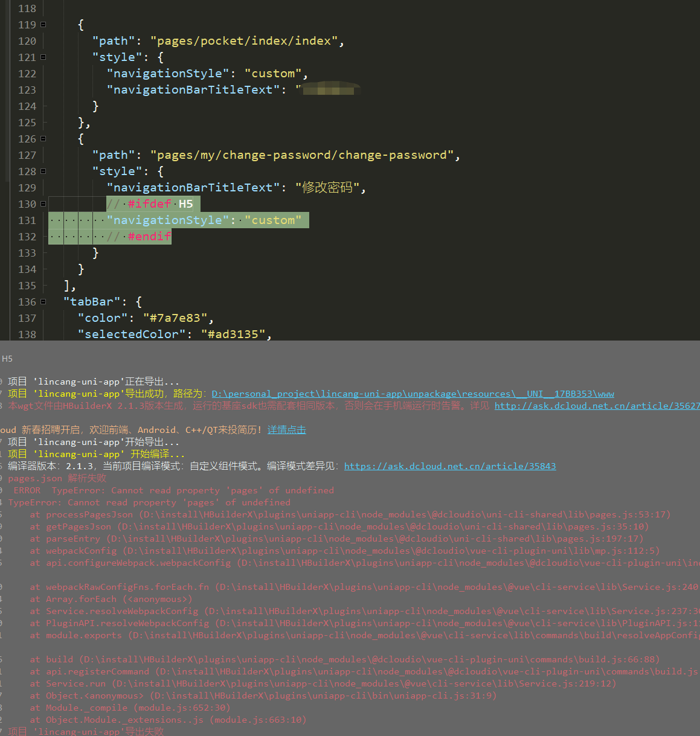Viewport: 700px width, 736px height.
Task: Select the H5 console tab
Action: click(7, 358)
